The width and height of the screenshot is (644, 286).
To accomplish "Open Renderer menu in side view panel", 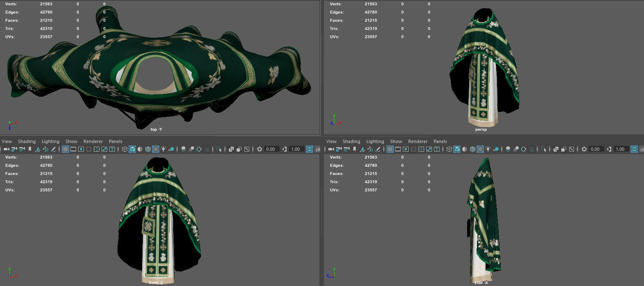I will click(418, 141).
